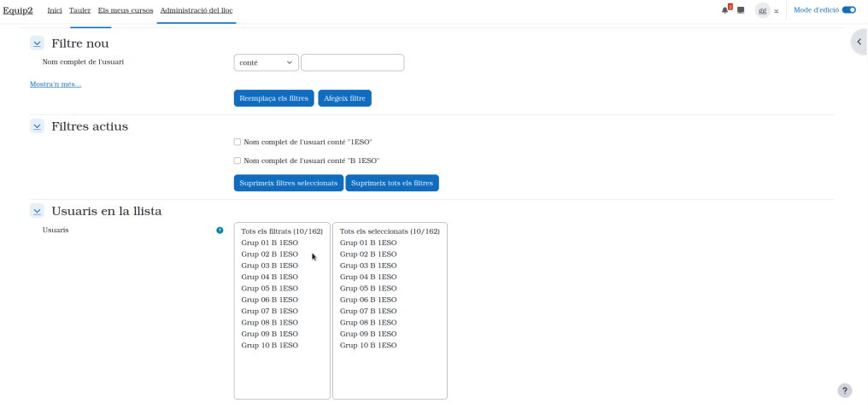Focus the user full name text field
Viewport: 868px width, 409px height.
353,62
